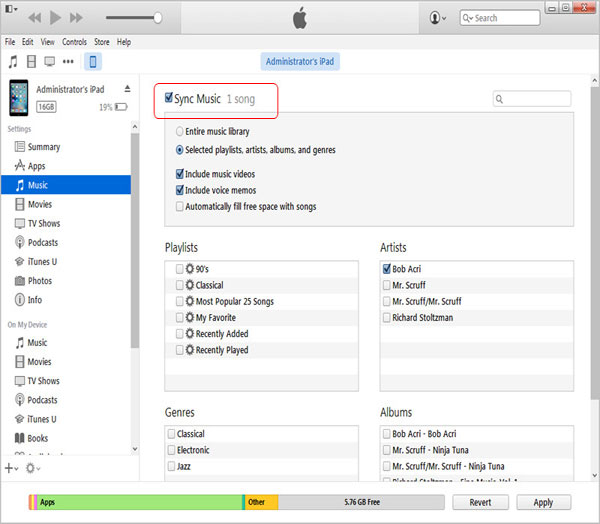Open the Help menu
600x524 pixels.
coord(124,42)
